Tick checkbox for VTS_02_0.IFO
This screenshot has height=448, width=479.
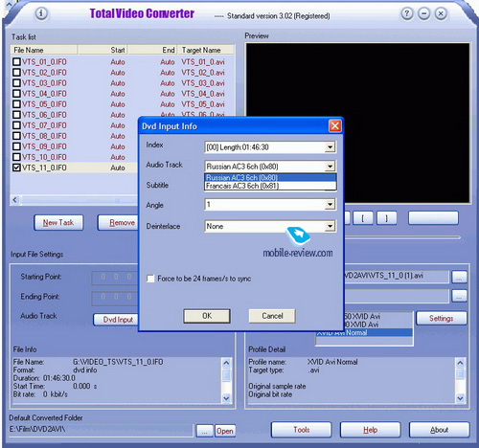16,73
